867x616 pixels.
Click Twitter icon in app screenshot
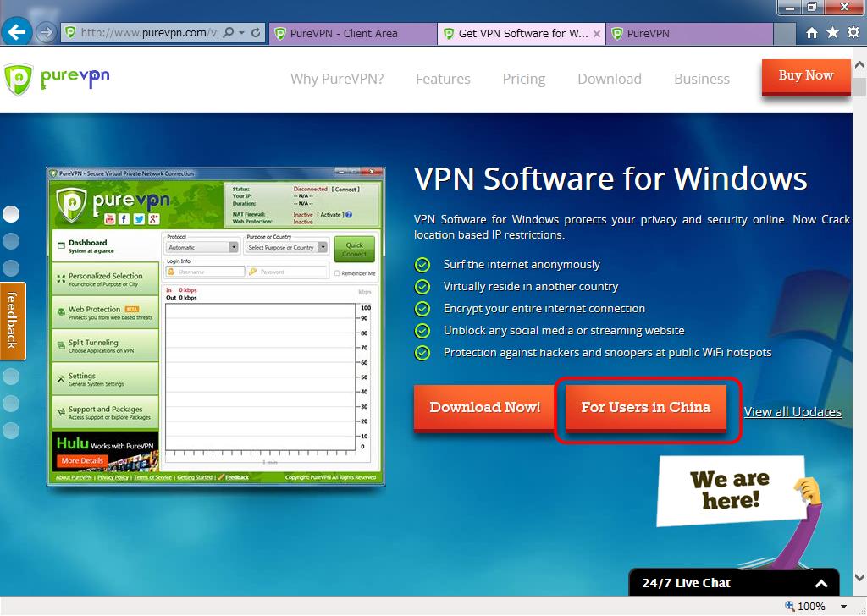coord(140,219)
